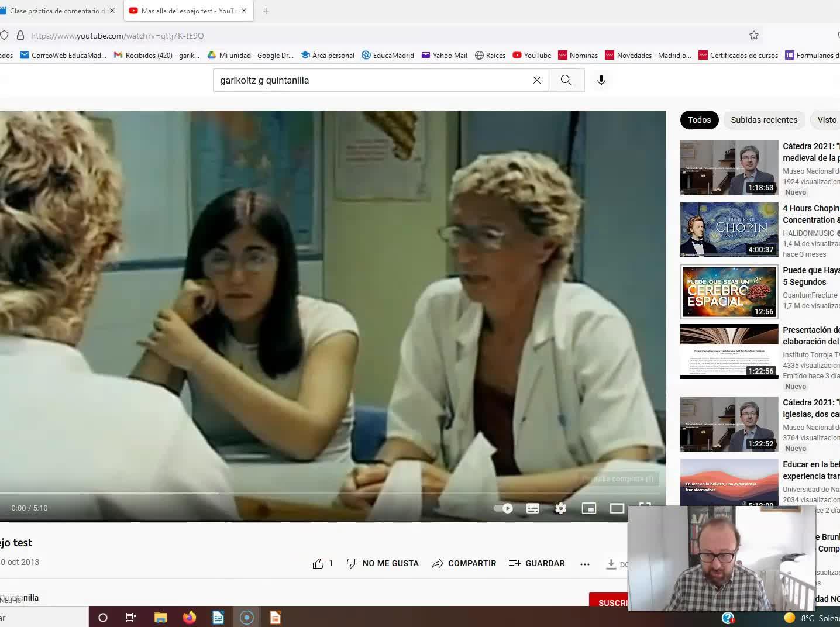Click the help question-mark tray icon

pyautogui.click(x=728, y=618)
